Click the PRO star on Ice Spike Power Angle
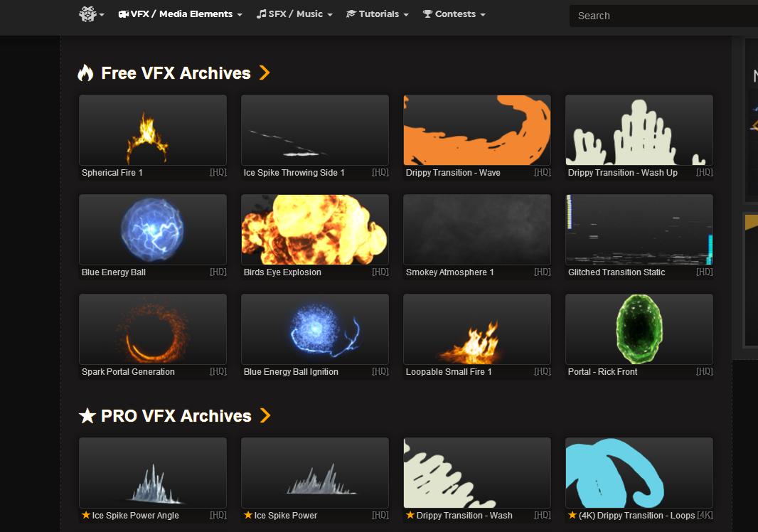Screen dimensions: 758x532 click(86, 515)
